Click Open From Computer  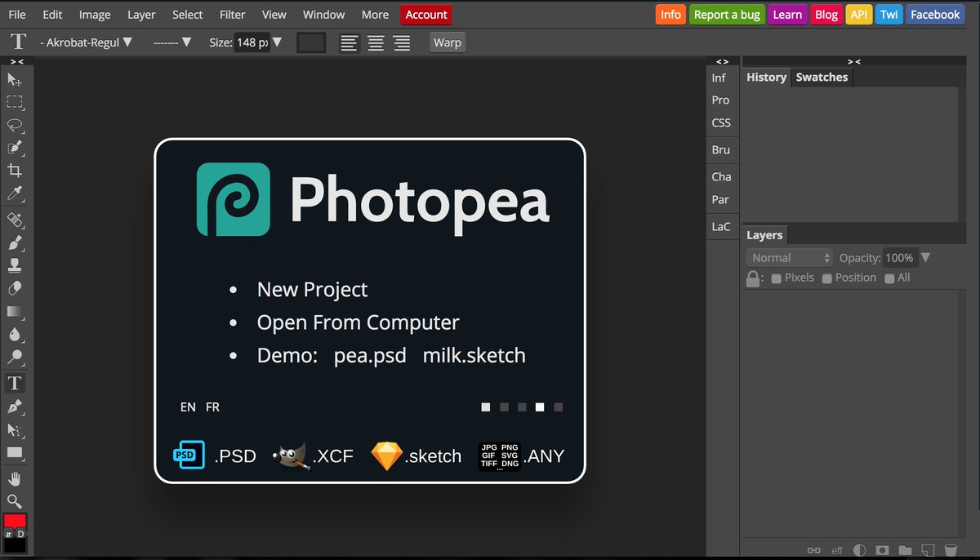pyautogui.click(x=358, y=322)
